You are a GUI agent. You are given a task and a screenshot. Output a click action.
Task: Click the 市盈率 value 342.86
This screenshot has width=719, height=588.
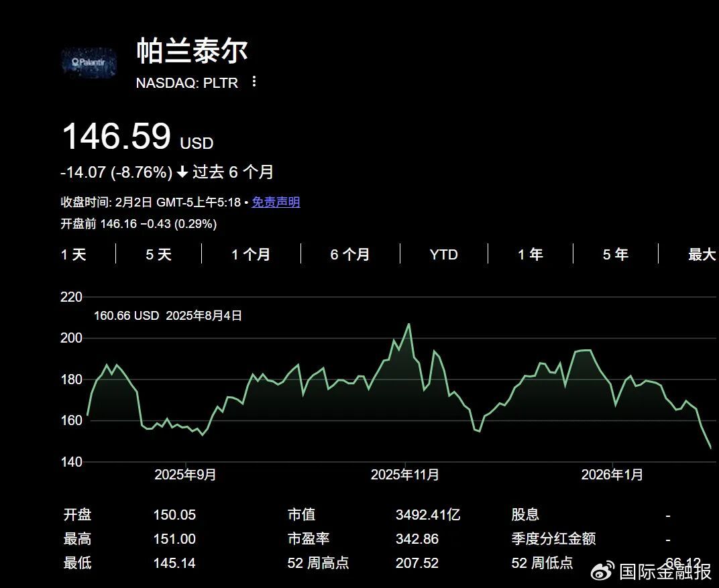click(x=417, y=539)
